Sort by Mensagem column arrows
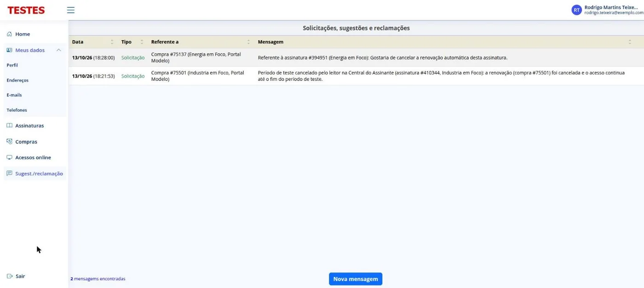Screen dimensions: 644x288 [x=630, y=42]
